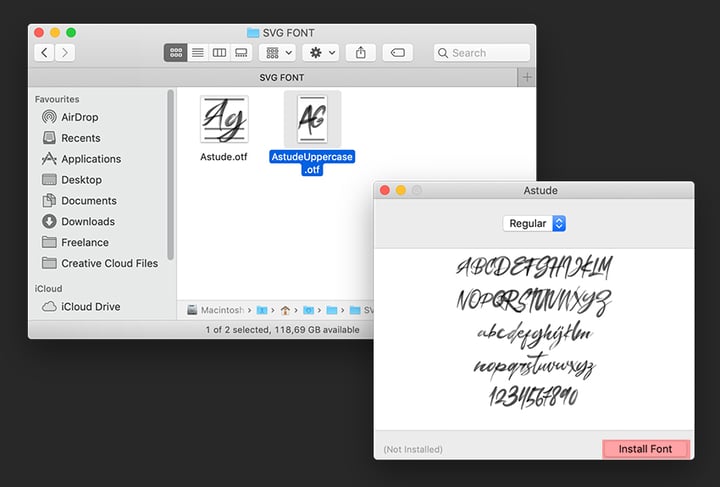Click the (Not Installed) status text
The width and height of the screenshot is (720, 487).
tap(413, 449)
